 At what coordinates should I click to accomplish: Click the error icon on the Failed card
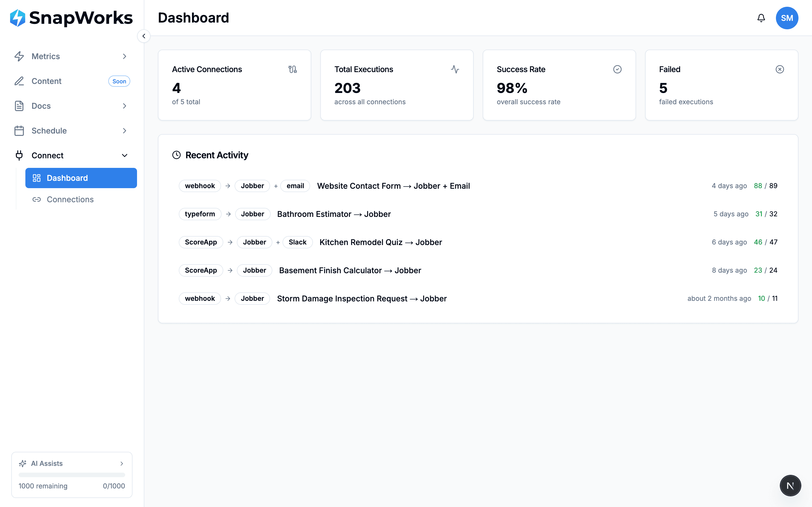[780, 69]
